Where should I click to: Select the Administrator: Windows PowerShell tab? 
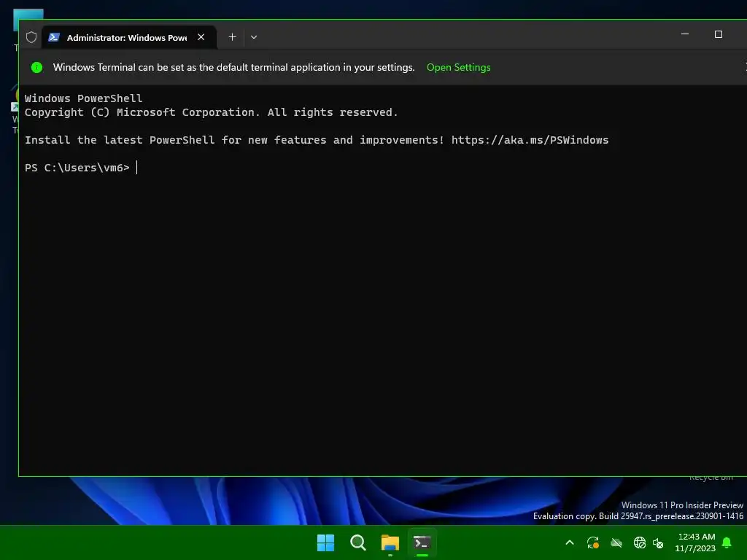coord(128,37)
